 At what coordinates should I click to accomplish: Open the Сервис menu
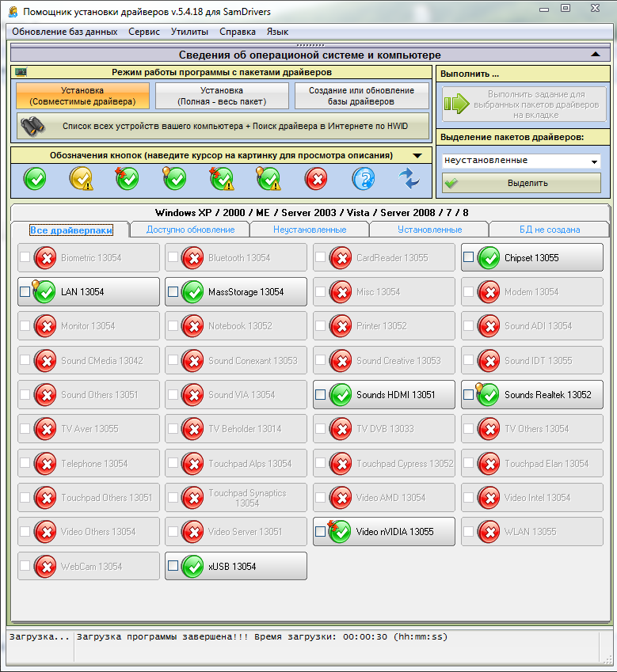(143, 32)
